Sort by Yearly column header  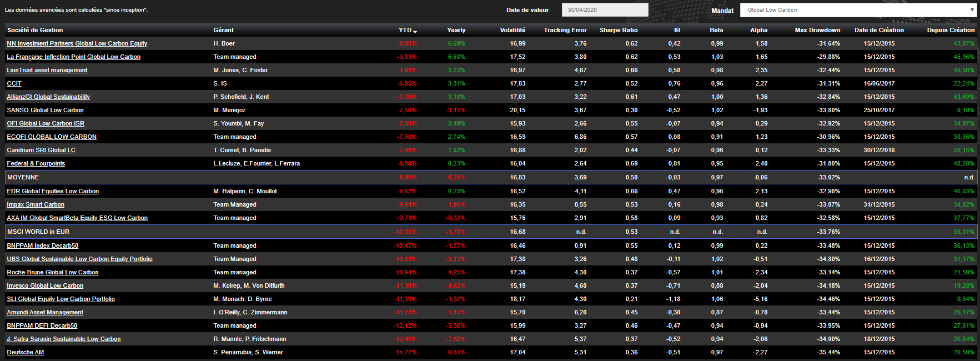click(456, 30)
